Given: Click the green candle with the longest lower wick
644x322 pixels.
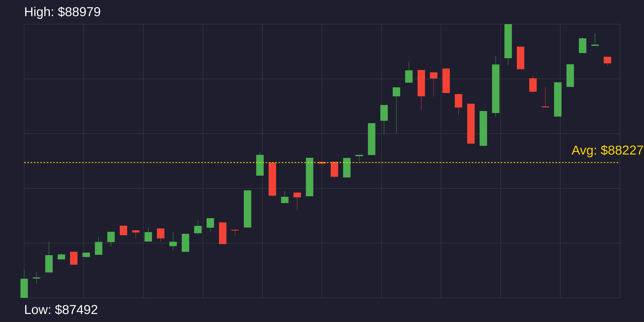Looking at the screenshot, I should coord(396,92).
